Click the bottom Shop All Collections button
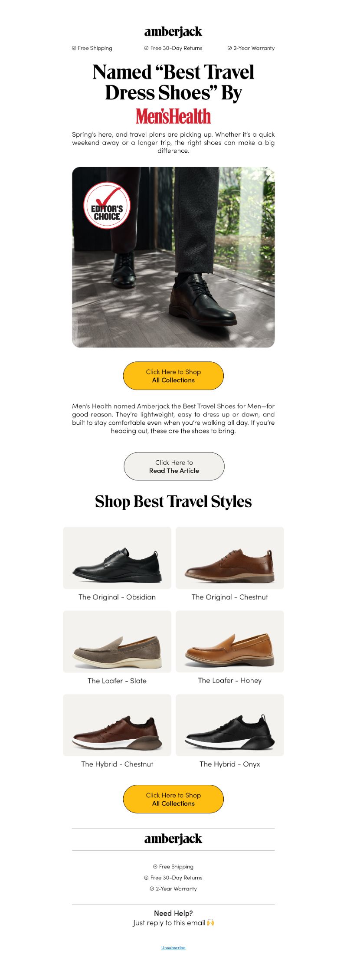 coord(173,799)
